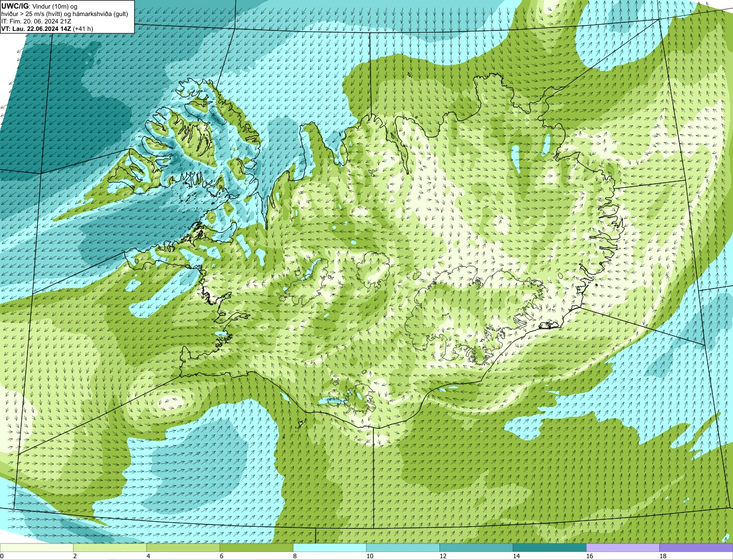Click the scale label '16'

pyautogui.click(x=590, y=556)
